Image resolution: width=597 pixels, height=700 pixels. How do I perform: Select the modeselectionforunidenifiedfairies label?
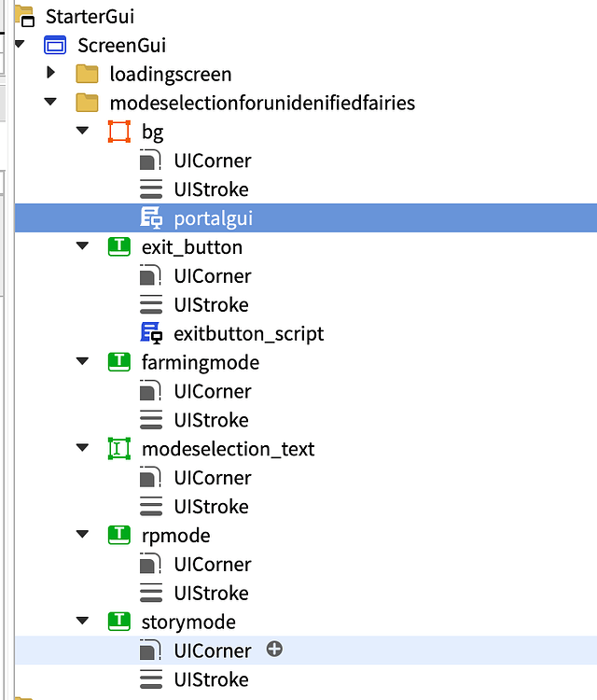point(262,103)
